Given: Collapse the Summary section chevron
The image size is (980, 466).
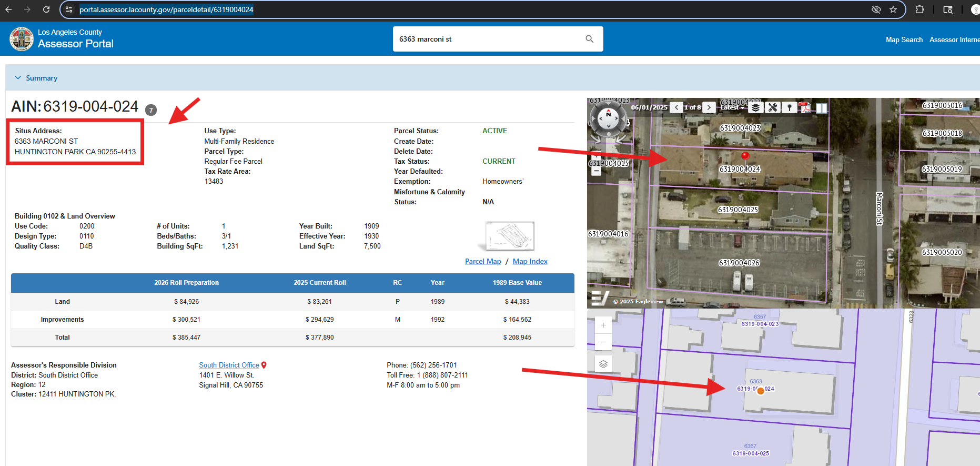Looking at the screenshot, I should point(18,78).
